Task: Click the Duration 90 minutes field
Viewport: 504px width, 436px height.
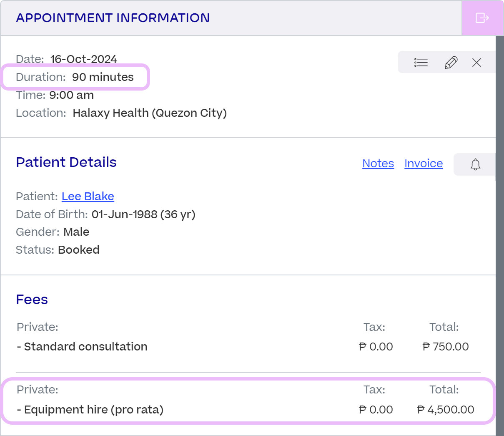Action: 75,77
